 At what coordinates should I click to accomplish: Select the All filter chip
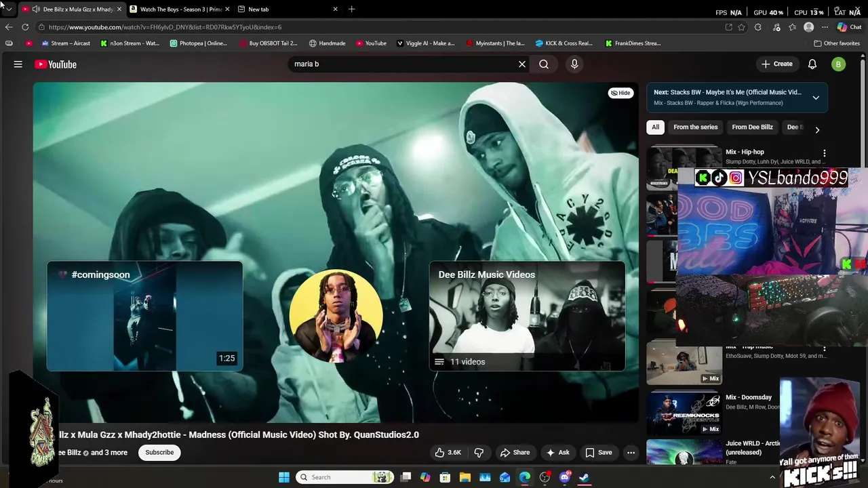coord(655,127)
